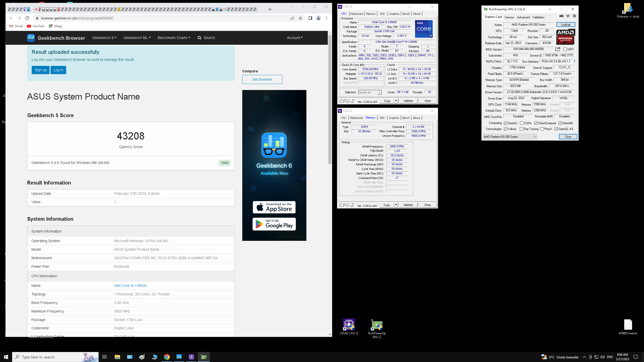Open Chrome tab search chevron
The image size is (644, 362).
pyautogui.click(x=292, y=7)
